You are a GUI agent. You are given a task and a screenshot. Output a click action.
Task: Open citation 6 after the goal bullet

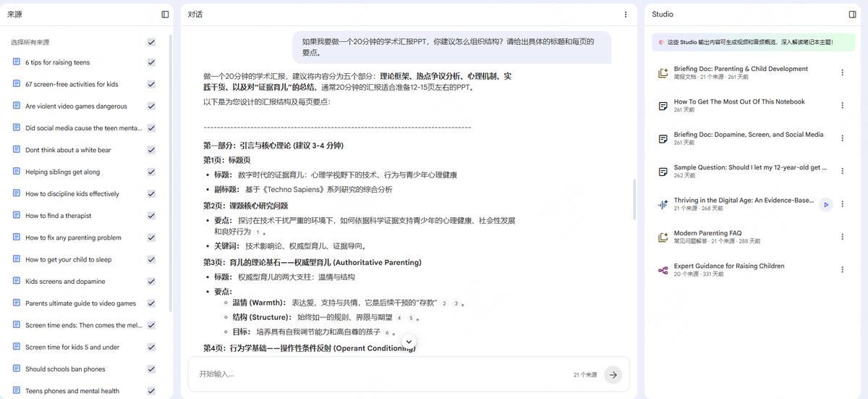point(387,332)
